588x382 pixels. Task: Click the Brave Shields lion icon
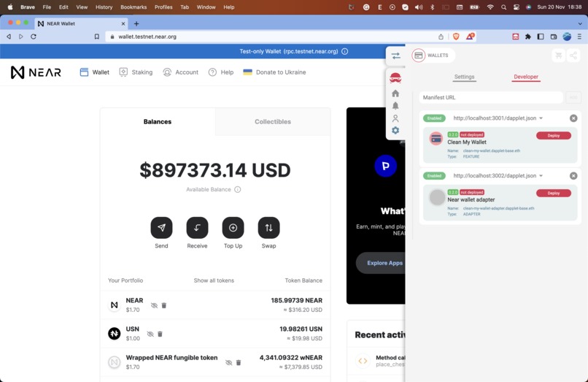pyautogui.click(x=456, y=37)
